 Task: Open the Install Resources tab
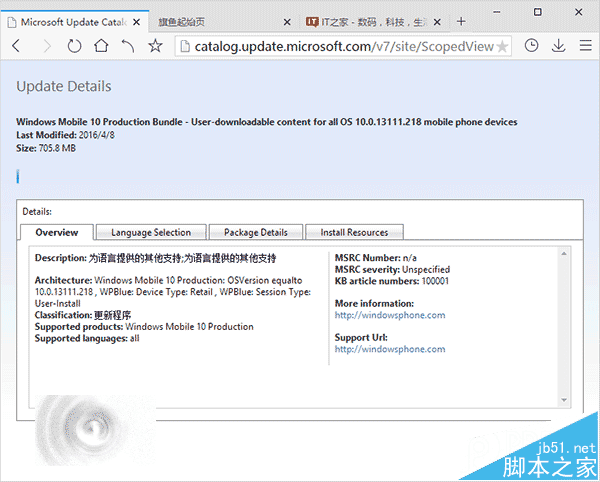[354, 232]
